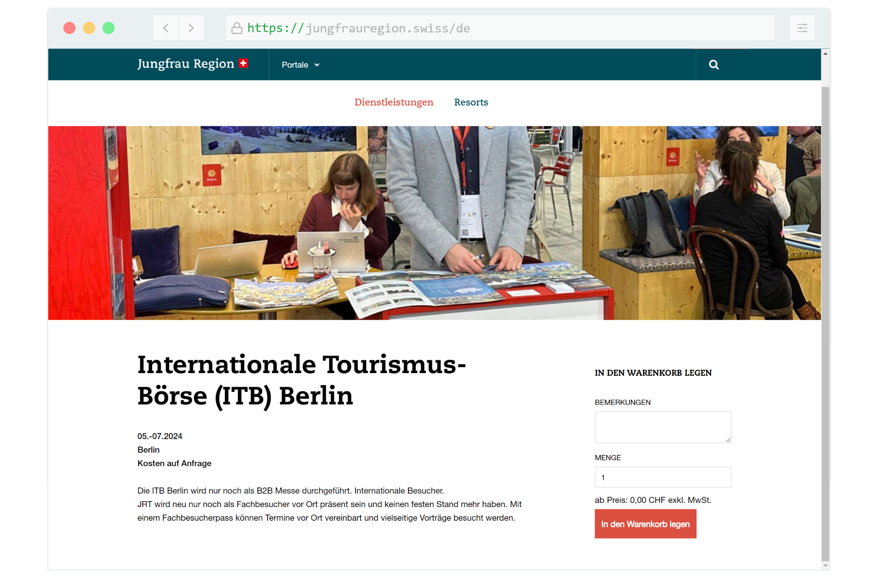Click into the Bemerkungen text area
Screen dimensions: 878x588
point(662,427)
